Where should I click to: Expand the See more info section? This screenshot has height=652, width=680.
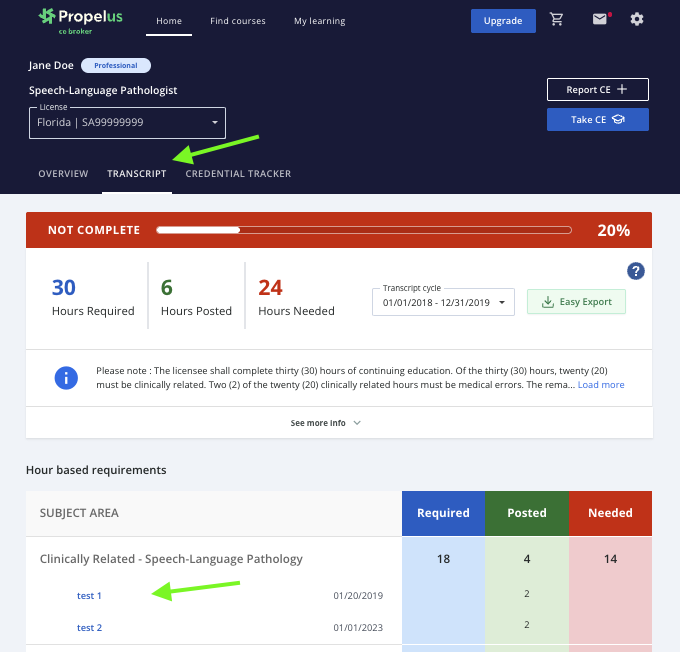[326, 423]
